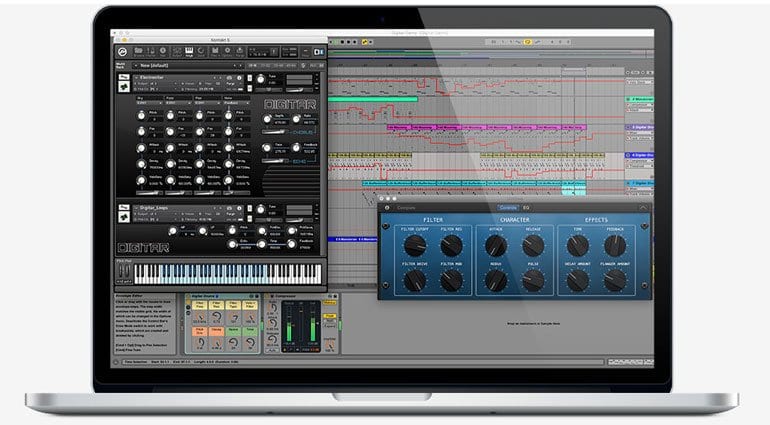Image resolution: width=770 pixels, height=425 pixels.
Task: Switch to Kontakt rack page 33-48
Action: 277,65
